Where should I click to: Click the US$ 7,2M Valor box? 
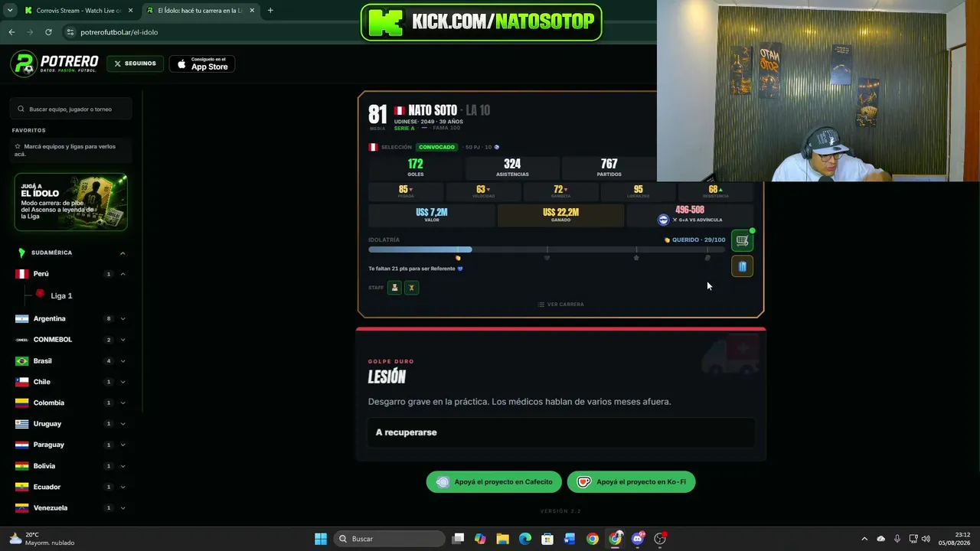(x=432, y=215)
